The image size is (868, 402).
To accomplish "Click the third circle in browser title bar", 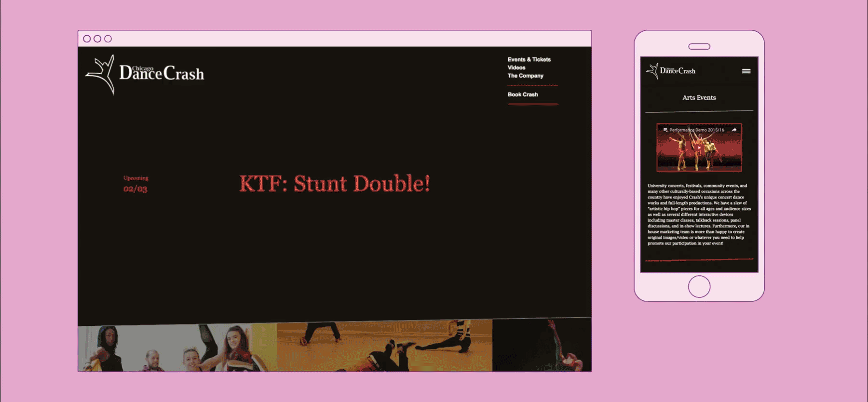I will (108, 39).
